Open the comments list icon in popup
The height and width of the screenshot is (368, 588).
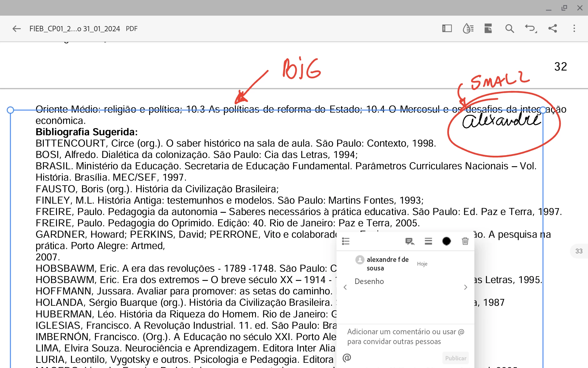(x=346, y=241)
